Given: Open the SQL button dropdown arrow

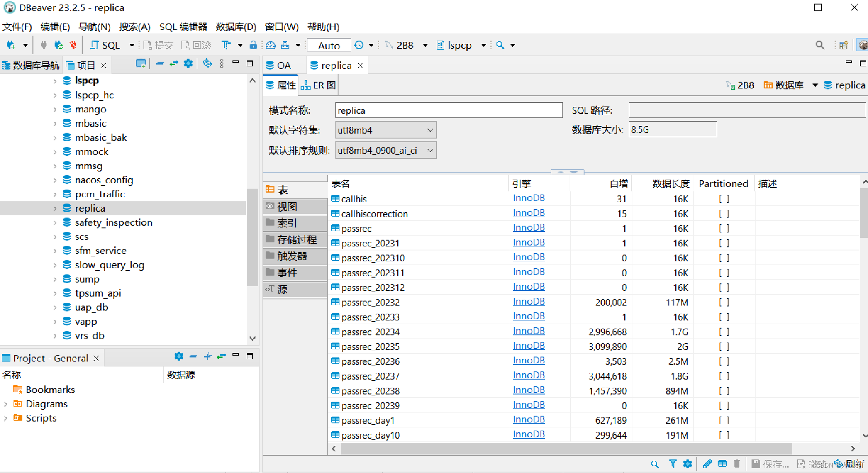Looking at the screenshot, I should [x=132, y=45].
